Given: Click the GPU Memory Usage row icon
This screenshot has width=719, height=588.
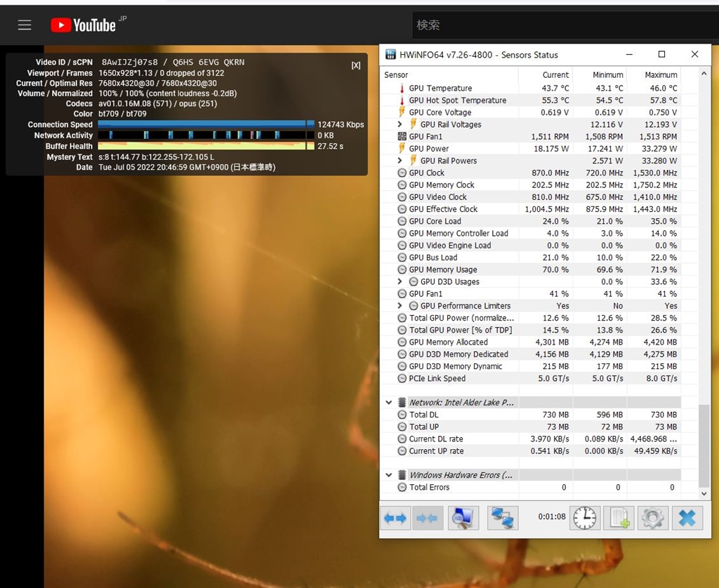Looking at the screenshot, I should tap(402, 269).
